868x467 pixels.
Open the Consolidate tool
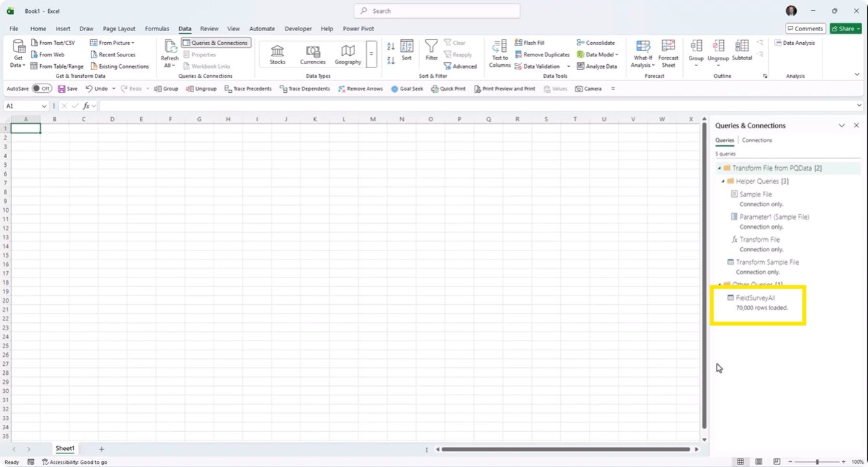(595, 43)
